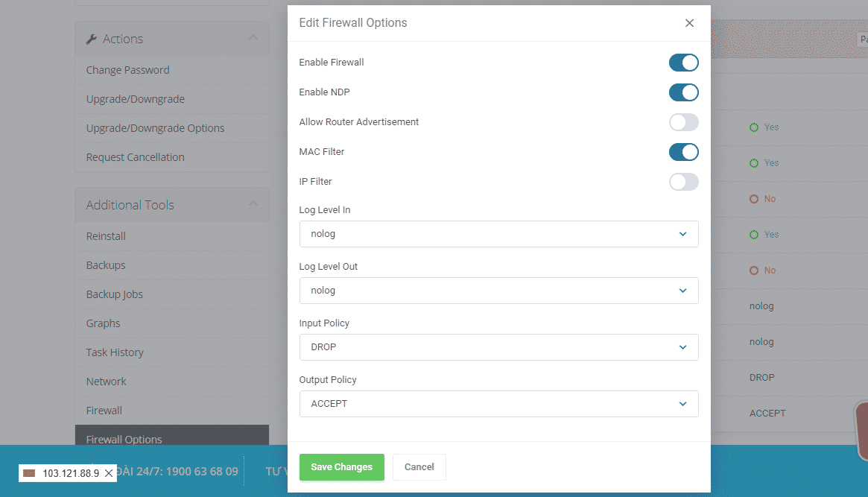The width and height of the screenshot is (868, 497).
Task: Open the Output Policy dropdown
Action: click(498, 404)
